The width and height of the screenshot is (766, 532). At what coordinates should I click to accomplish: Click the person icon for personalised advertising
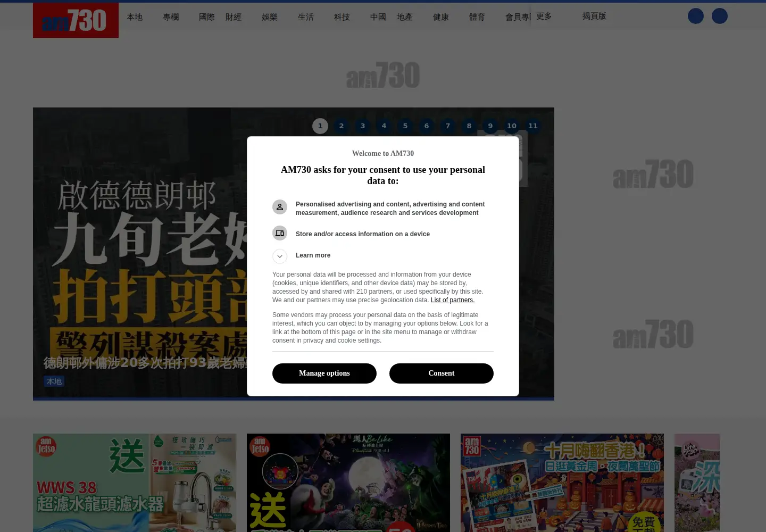coord(280,207)
